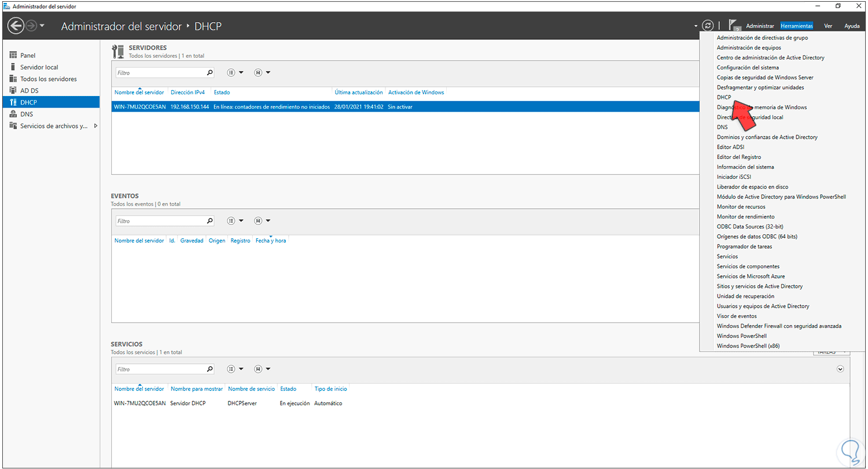Click the search magnifier in Servicios filter

pyautogui.click(x=209, y=369)
